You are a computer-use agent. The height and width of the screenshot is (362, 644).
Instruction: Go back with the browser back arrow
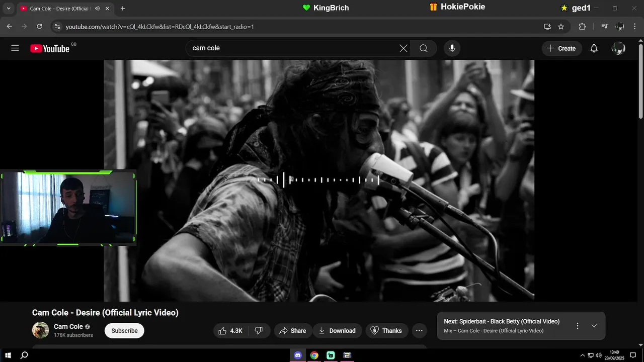9,26
